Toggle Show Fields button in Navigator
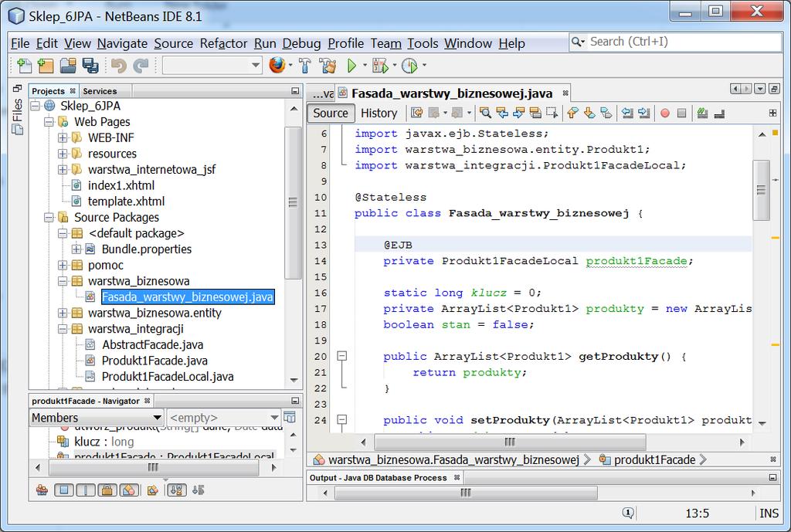Image resolution: width=791 pixels, height=532 pixels. [x=63, y=490]
